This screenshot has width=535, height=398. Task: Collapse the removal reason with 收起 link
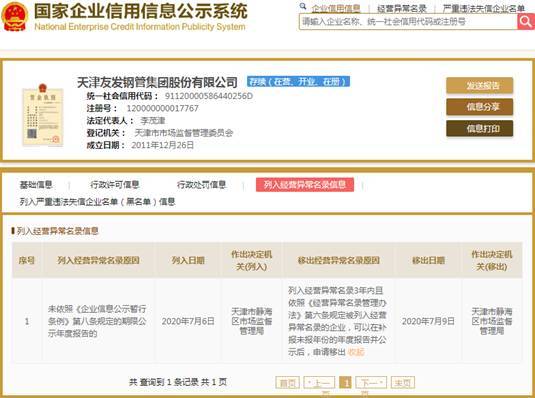[x=356, y=352]
